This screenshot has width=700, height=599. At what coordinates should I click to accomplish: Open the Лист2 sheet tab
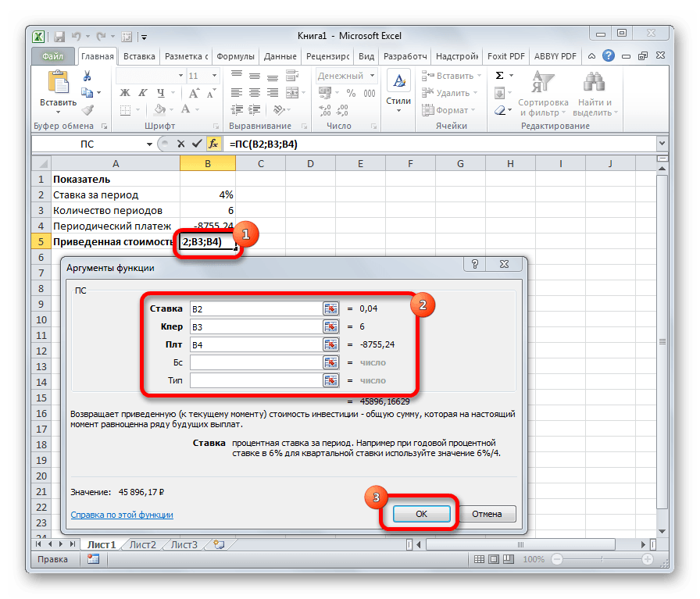click(142, 544)
